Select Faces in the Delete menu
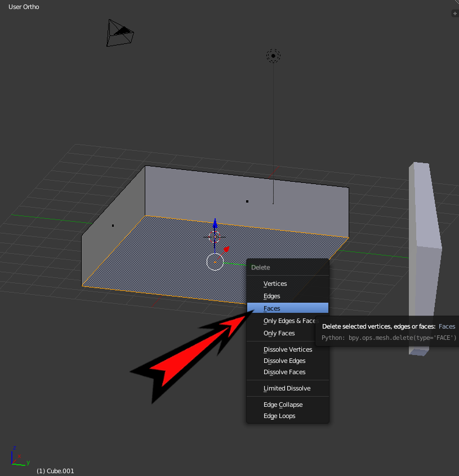The width and height of the screenshot is (459, 476). [x=287, y=308]
